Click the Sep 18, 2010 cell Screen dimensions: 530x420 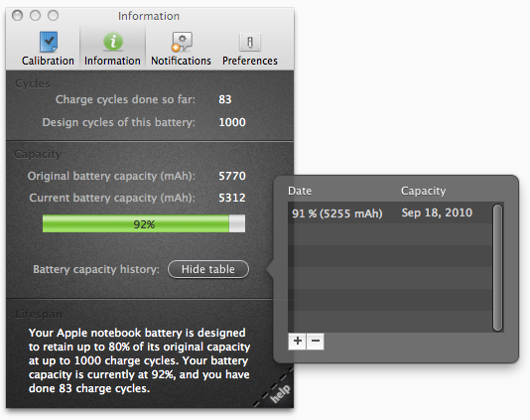click(437, 212)
